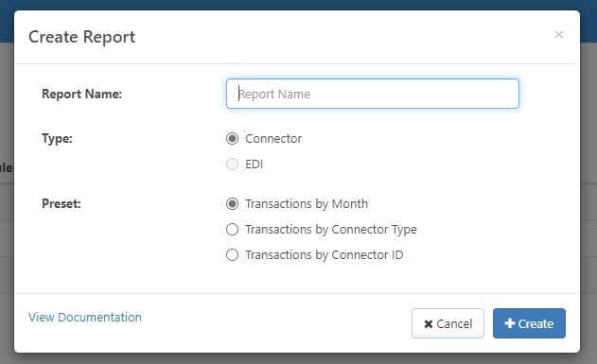Screen dimensions: 597x364
Task: Click the "Transactions by Connector ID" label text
Action: coord(324,255)
